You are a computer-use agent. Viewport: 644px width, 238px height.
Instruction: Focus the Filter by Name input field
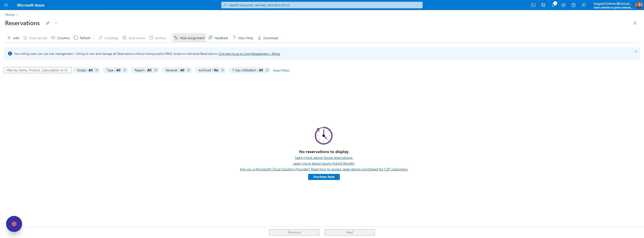(38, 70)
